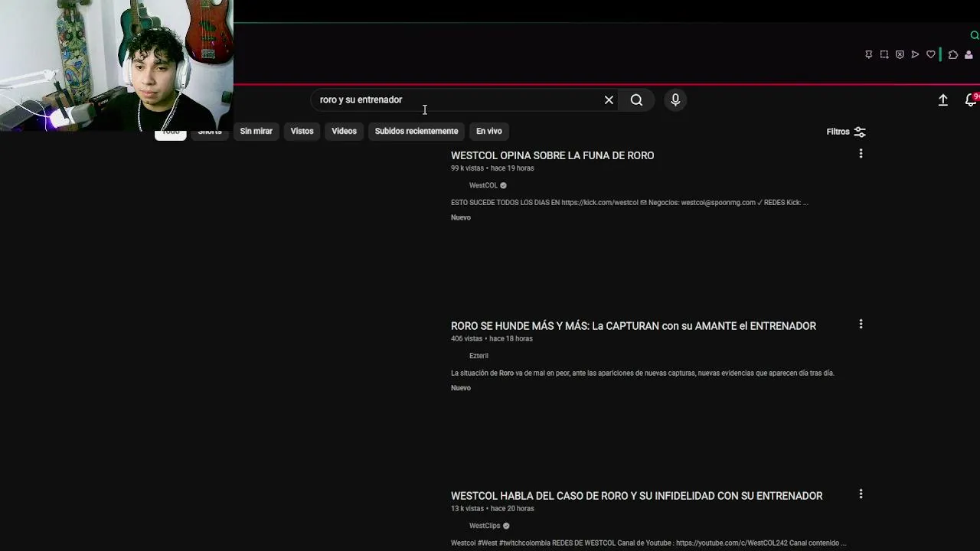Viewport: 980px width, 551px height.
Task: Select the Sin mirar filter chip
Action: [x=256, y=131]
